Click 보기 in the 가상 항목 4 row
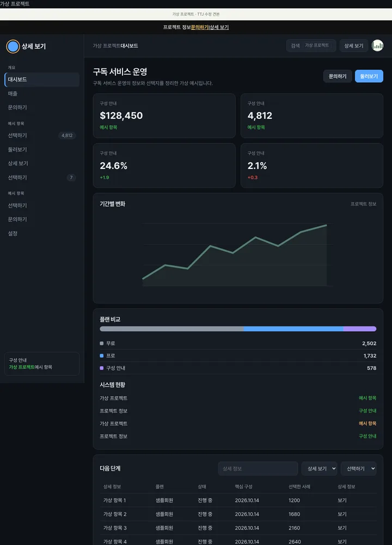Screen dimensions: 392x545 [342, 542]
